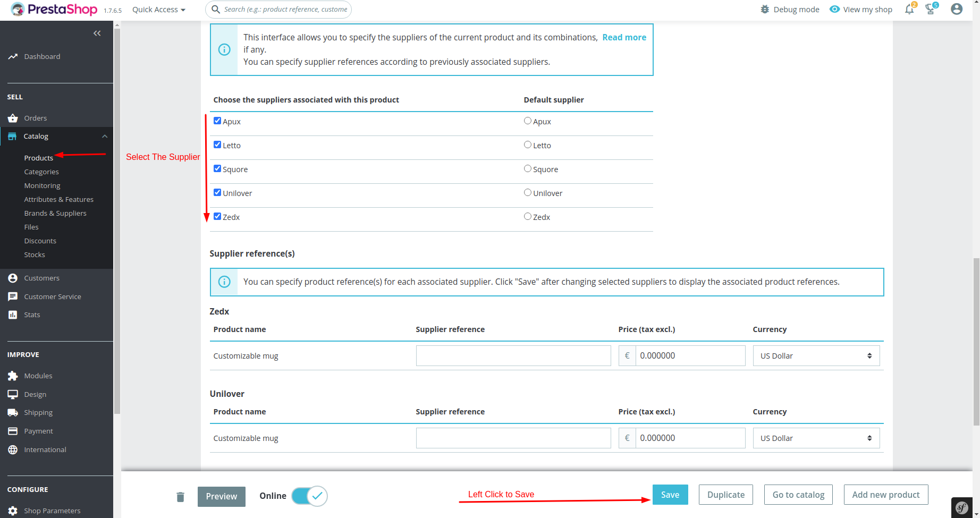The height and width of the screenshot is (518, 980).
Task: Uncheck the Squore supplier checkbox
Action: (x=217, y=168)
